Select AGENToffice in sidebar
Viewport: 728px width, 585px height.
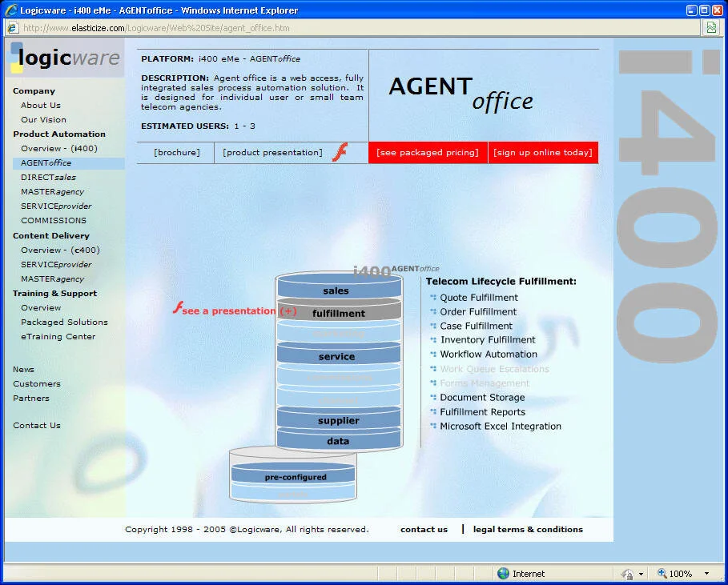tap(46, 162)
